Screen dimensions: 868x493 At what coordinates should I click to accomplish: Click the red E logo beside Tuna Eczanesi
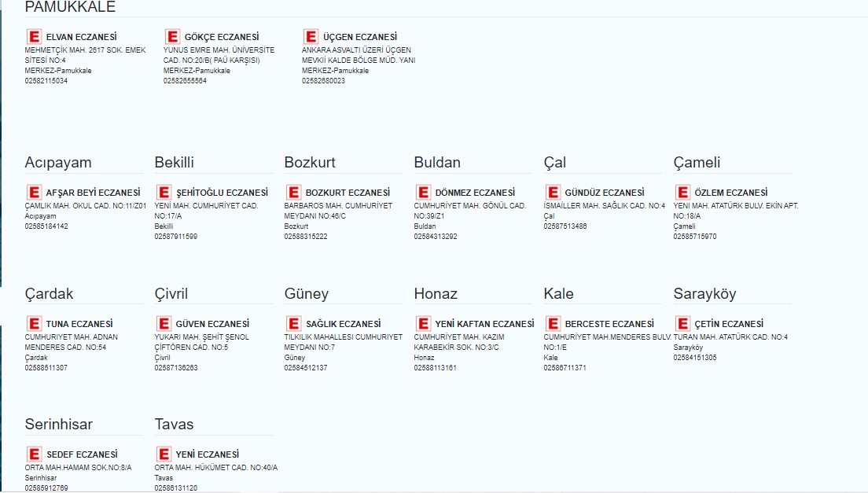34,324
